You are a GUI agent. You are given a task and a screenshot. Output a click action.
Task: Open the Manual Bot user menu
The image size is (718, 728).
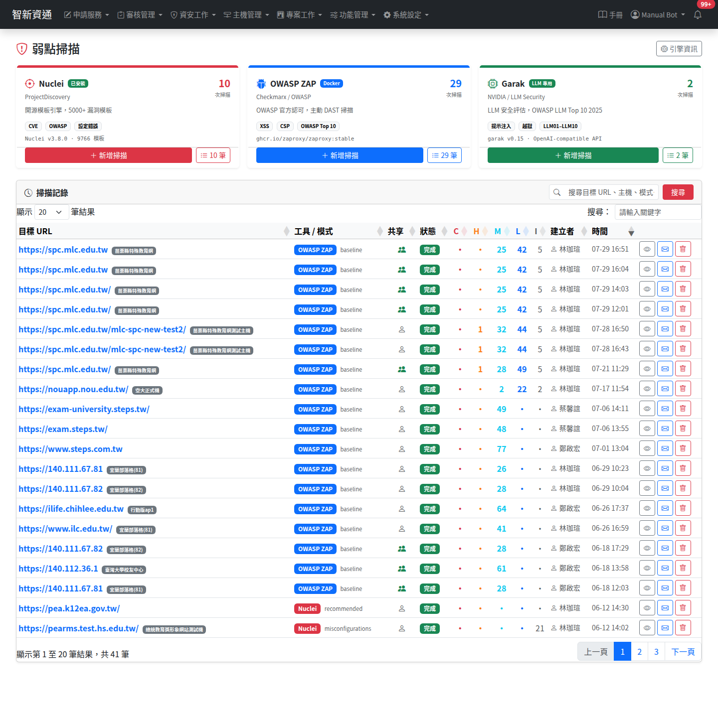[x=658, y=15]
